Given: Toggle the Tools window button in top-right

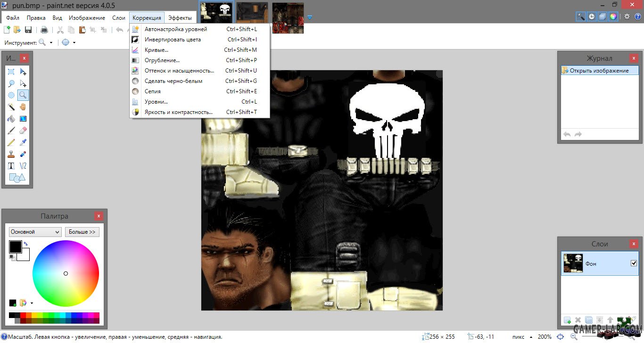Looking at the screenshot, I should coord(581,16).
